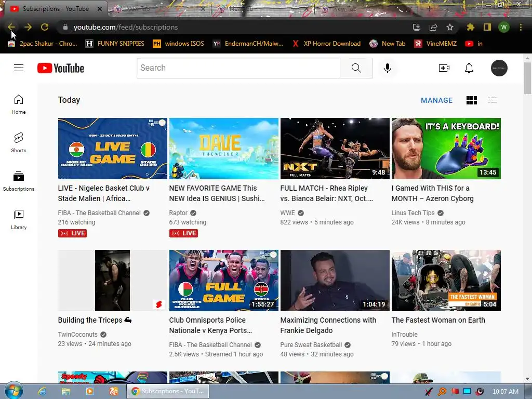Viewport: 532px width, 399px height.
Task: Open the Linus Tech Tips channel
Action: [x=413, y=212]
